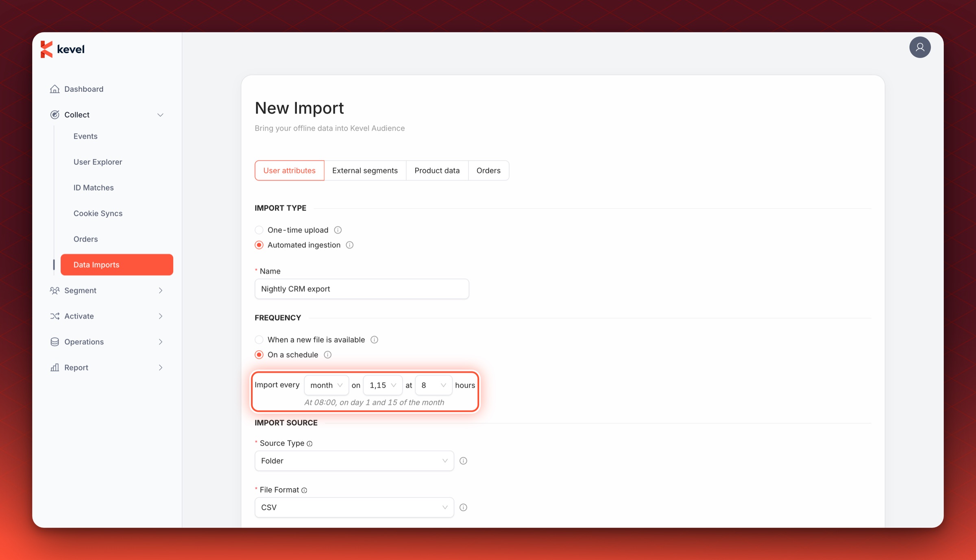
Task: Open the 1,15 days dropdown
Action: pyautogui.click(x=383, y=385)
